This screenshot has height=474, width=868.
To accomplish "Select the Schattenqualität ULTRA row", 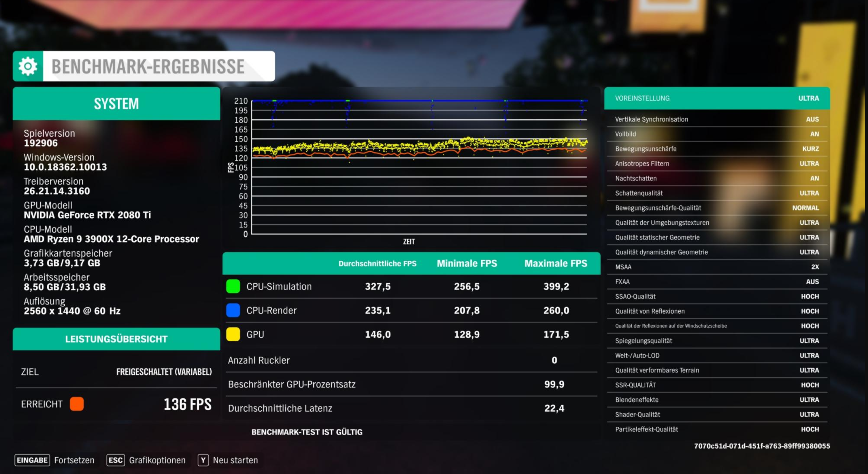I will pos(717,193).
